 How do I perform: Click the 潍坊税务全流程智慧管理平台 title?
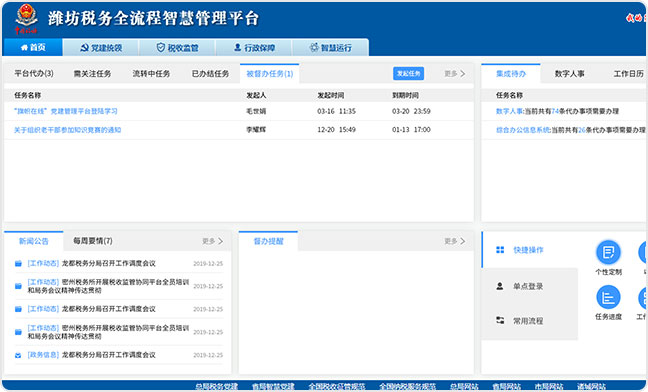pos(153,18)
